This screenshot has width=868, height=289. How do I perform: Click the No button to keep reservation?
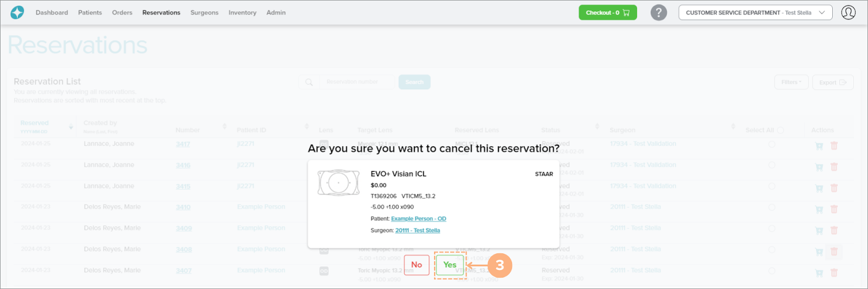pyautogui.click(x=416, y=265)
